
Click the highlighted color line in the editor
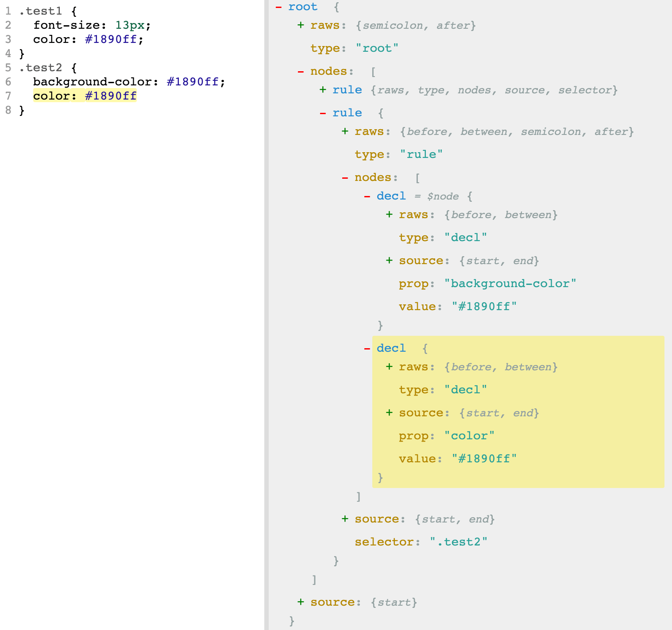[85, 96]
